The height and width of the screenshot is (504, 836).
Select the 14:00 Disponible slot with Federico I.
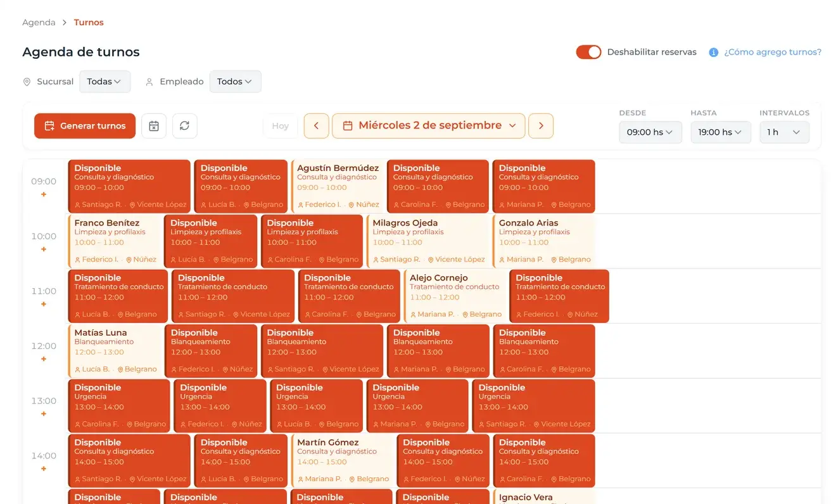coord(443,461)
